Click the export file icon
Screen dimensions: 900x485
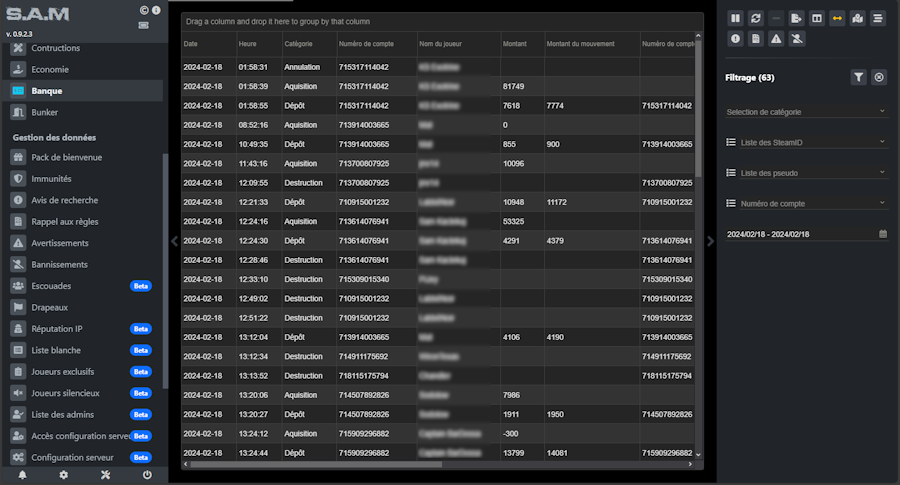click(x=797, y=18)
